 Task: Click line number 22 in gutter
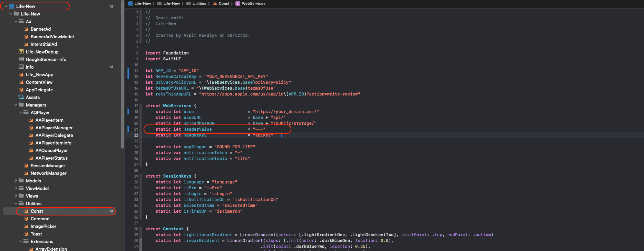136,135
